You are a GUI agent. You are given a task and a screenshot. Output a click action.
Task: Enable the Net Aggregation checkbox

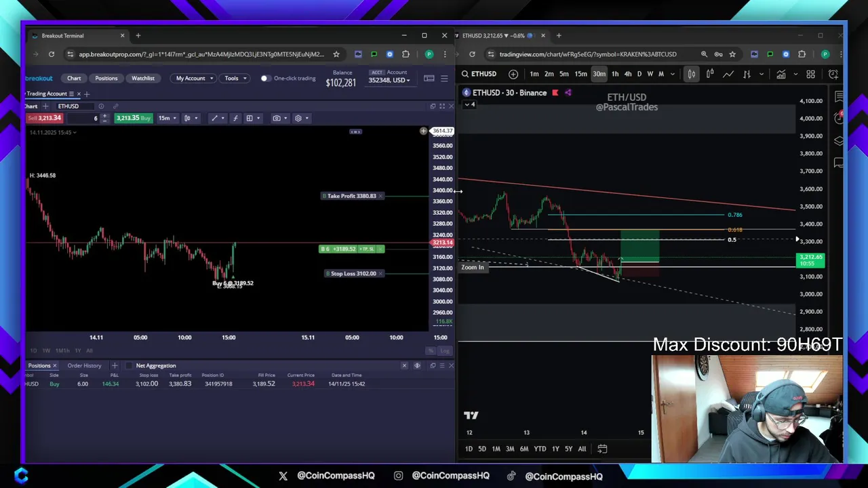tap(130, 366)
